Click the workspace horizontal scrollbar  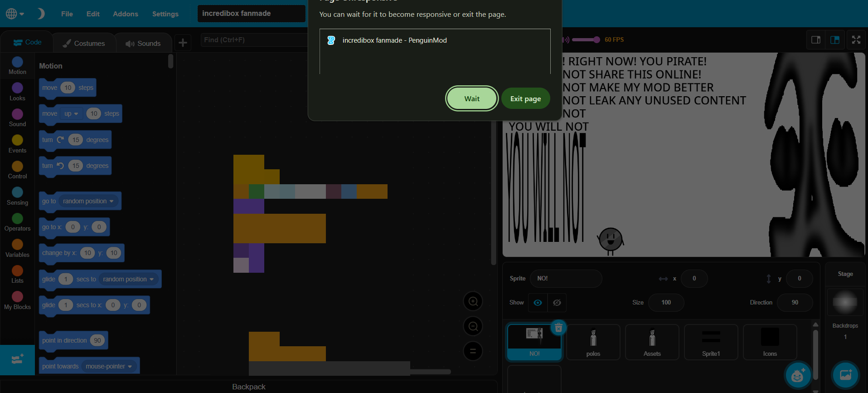[431, 372]
